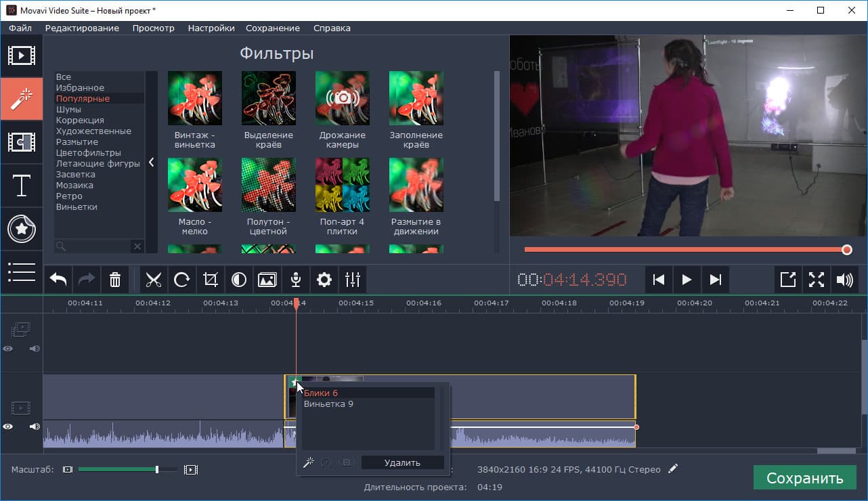Image resolution: width=868 pixels, height=501 pixels.
Task: Click the Удалить button
Action: (x=402, y=463)
